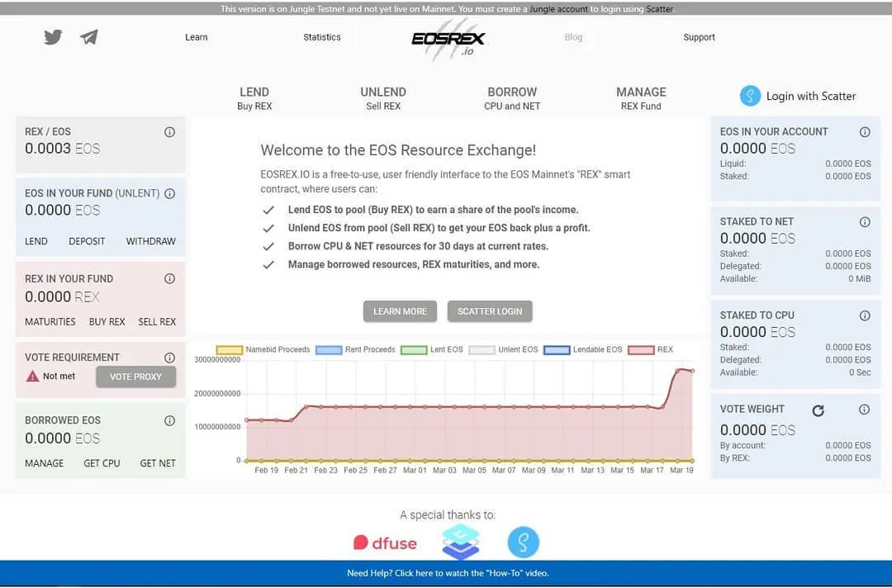Image resolution: width=892 pixels, height=588 pixels.
Task: Show info for Staked to NET card
Action: pyautogui.click(x=865, y=222)
